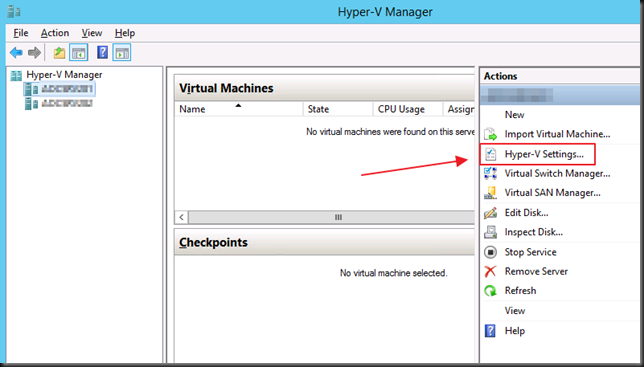Click the Checkpoints section header
Screen dimensions: 644x367
(324, 243)
